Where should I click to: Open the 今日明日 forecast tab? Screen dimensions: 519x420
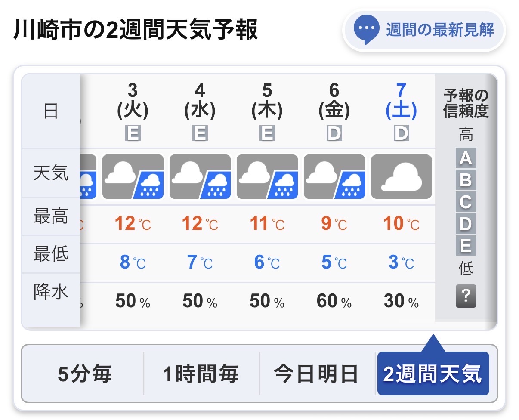click(316, 374)
